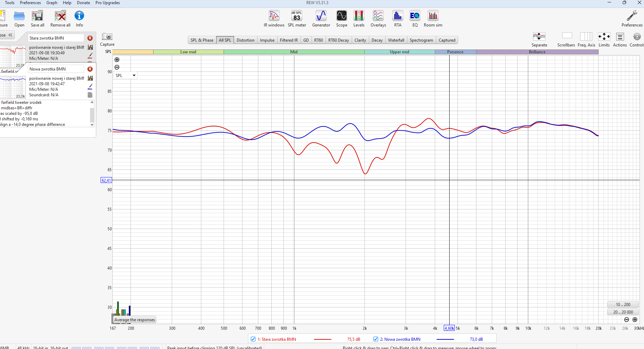Save all measurements

pyautogui.click(x=37, y=19)
